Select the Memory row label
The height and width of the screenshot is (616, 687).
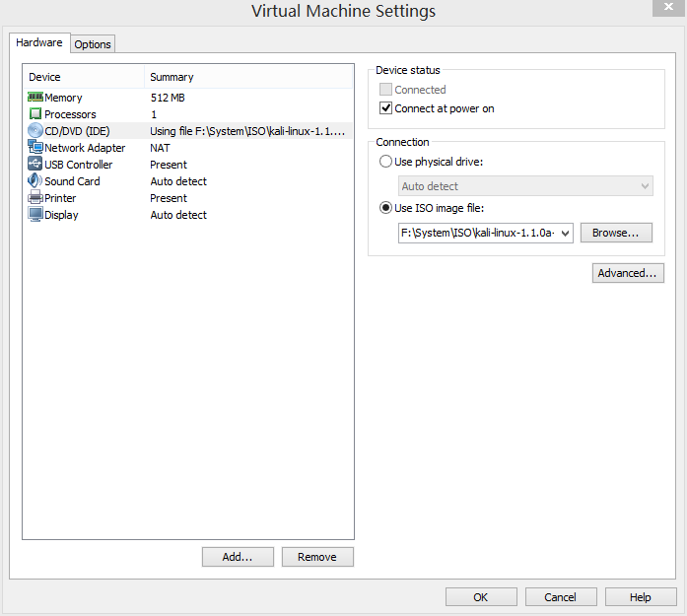(x=63, y=98)
